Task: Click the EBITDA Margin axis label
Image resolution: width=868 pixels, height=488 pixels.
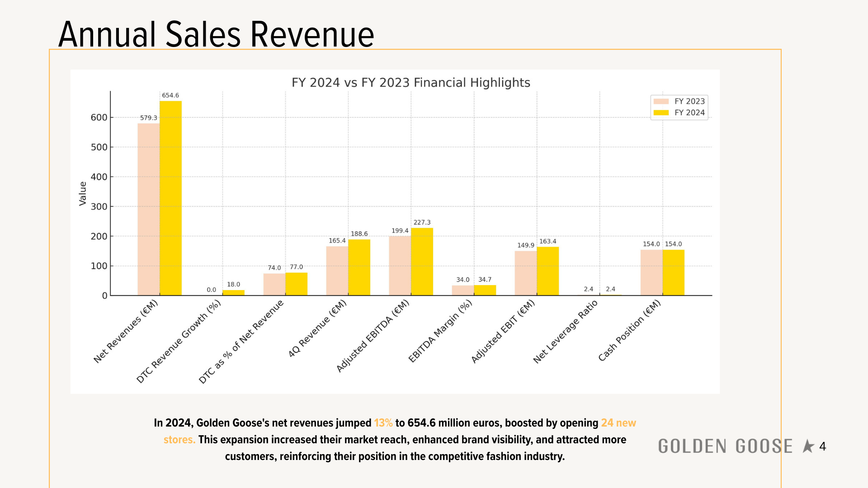Action: click(440, 331)
